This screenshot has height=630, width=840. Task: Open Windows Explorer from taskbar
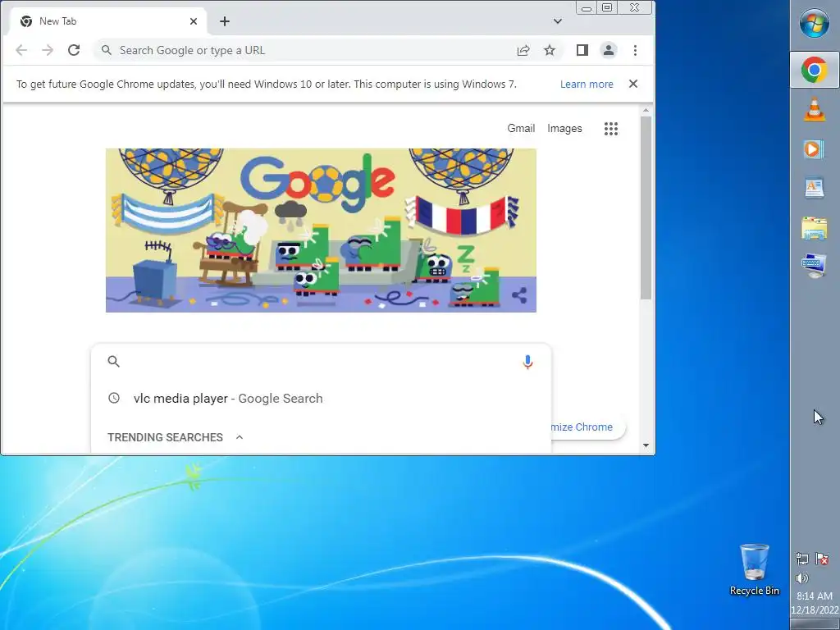[815, 228]
